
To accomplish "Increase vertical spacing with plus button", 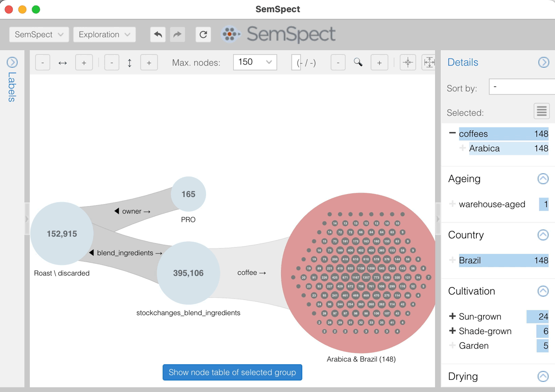I will 149,63.
